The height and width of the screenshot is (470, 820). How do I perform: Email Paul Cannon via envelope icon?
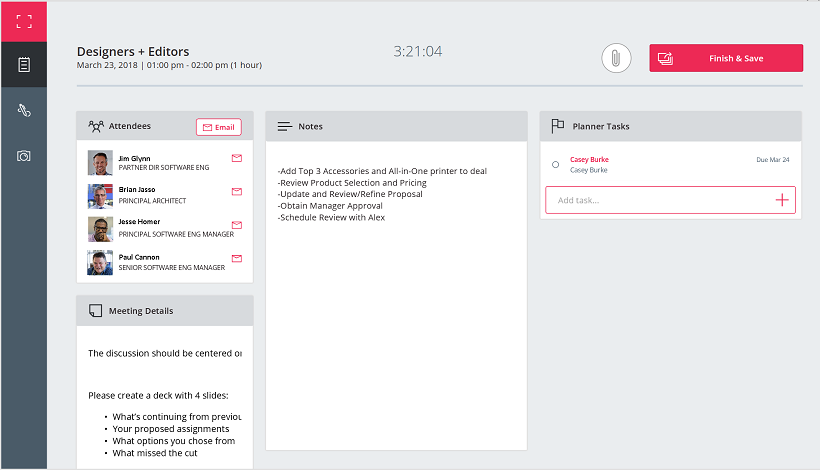(237, 258)
